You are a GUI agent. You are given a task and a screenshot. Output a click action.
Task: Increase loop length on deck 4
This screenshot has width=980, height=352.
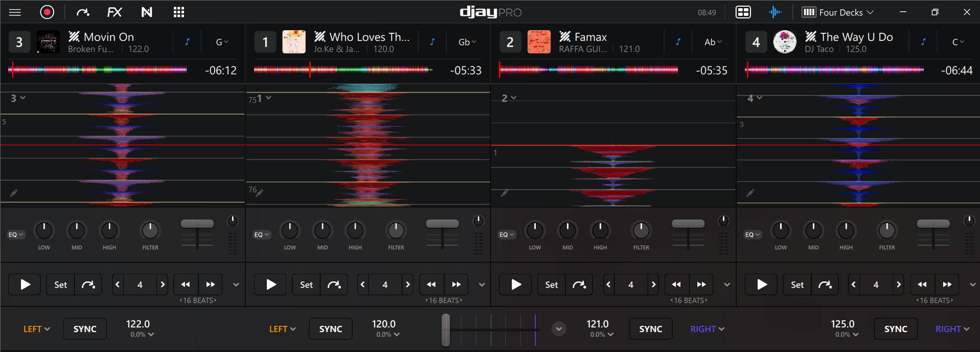coord(898,284)
